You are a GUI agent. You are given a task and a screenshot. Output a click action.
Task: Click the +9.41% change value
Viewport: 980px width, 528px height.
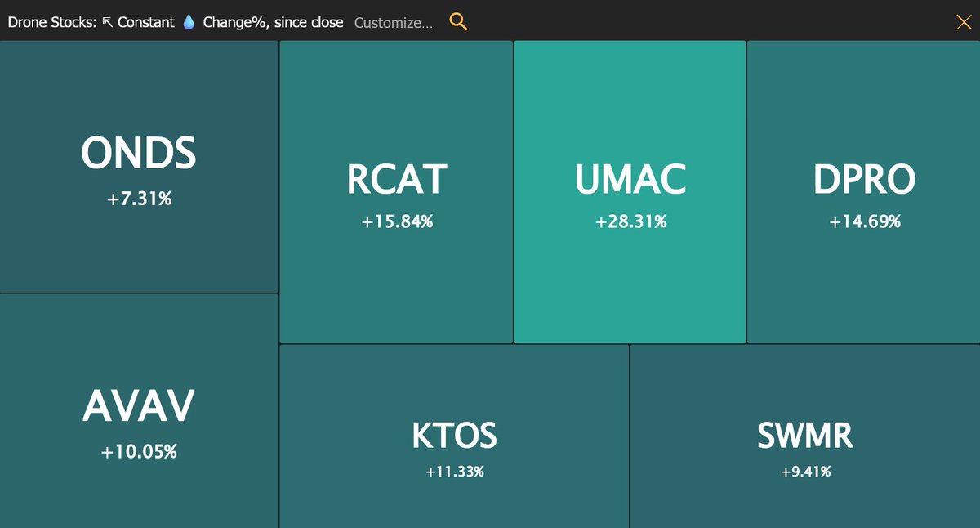[805, 472]
